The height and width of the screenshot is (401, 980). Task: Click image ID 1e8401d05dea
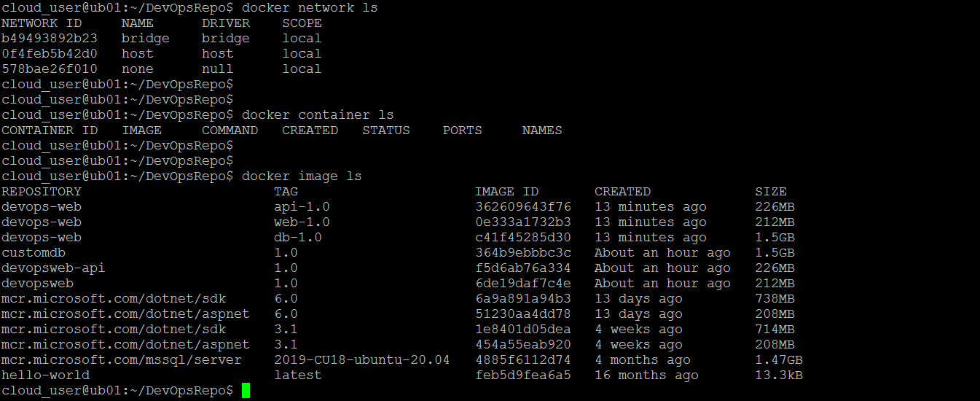[x=522, y=330]
